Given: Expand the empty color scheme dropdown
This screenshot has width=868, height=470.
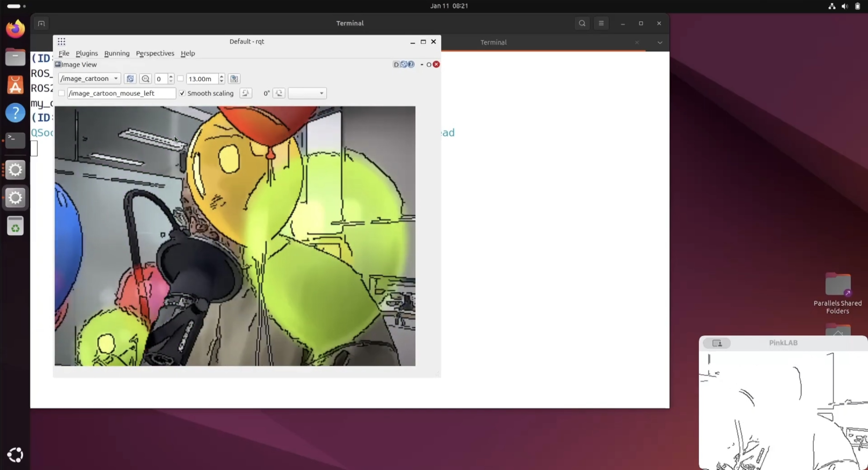Looking at the screenshot, I should click(307, 93).
